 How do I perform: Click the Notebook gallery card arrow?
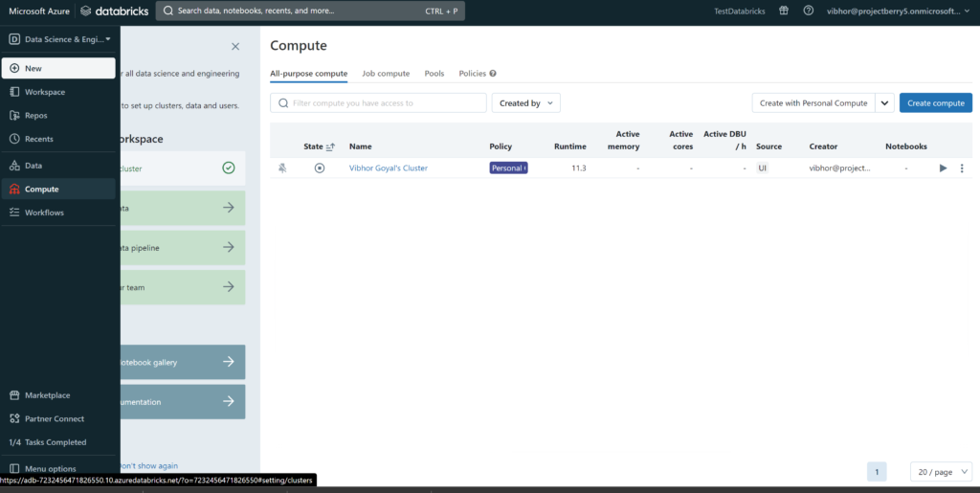229,362
